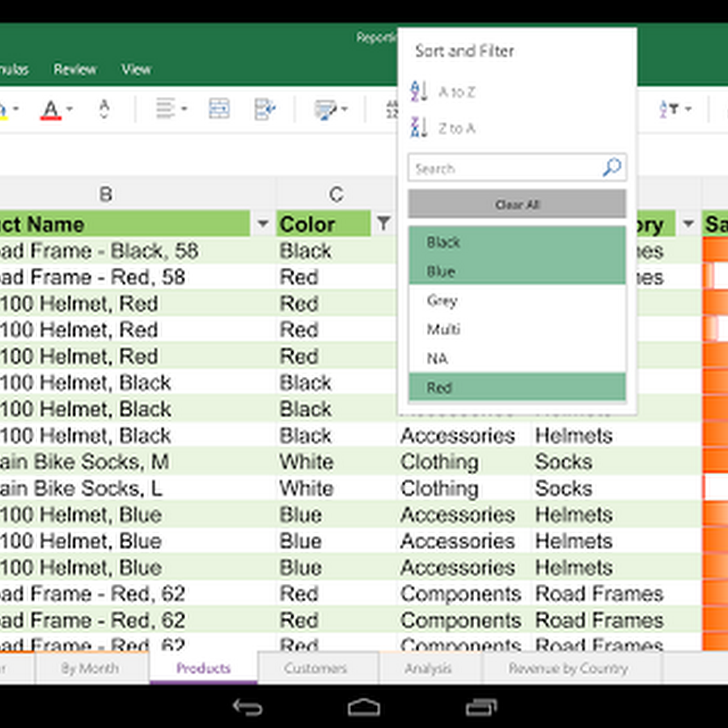
Task: Expand the alignment dropdown arrow
Action: [184, 109]
